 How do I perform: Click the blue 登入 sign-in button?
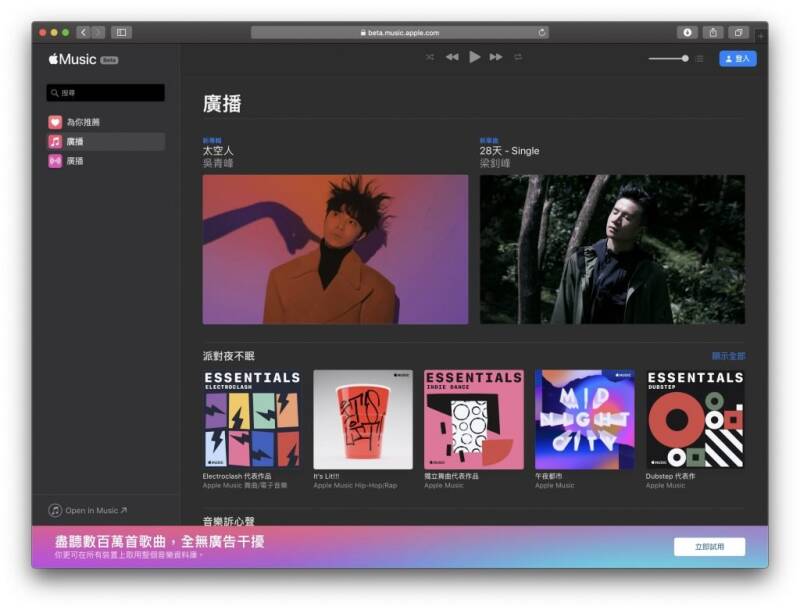click(738, 59)
